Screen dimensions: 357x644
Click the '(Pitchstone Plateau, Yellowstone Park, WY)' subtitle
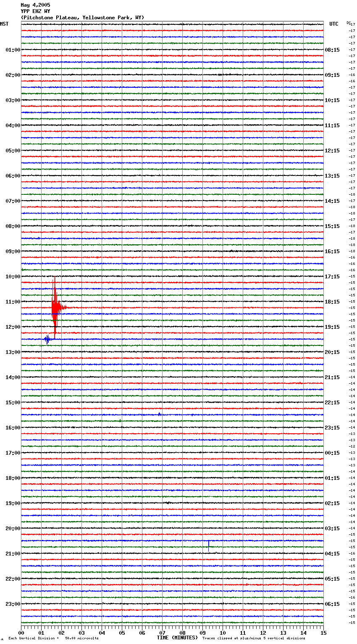82,18
